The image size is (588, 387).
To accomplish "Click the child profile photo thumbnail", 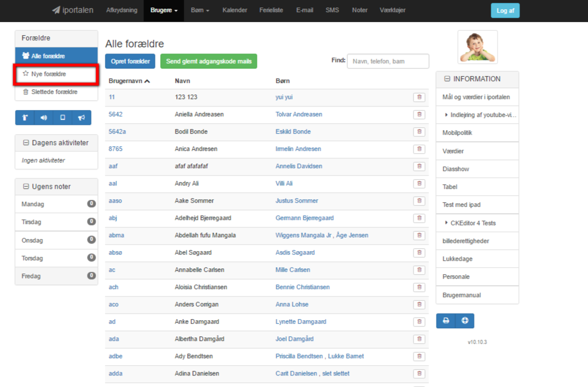I will (x=477, y=47).
